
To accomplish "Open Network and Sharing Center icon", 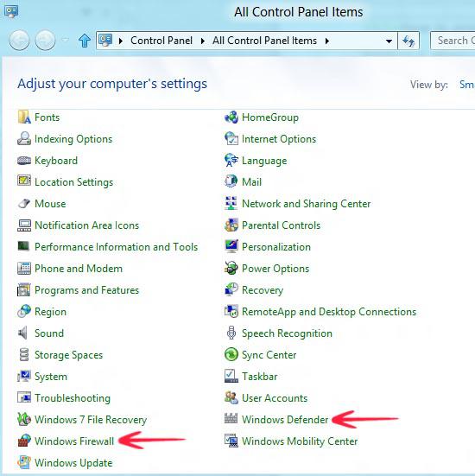I will pos(231,203).
